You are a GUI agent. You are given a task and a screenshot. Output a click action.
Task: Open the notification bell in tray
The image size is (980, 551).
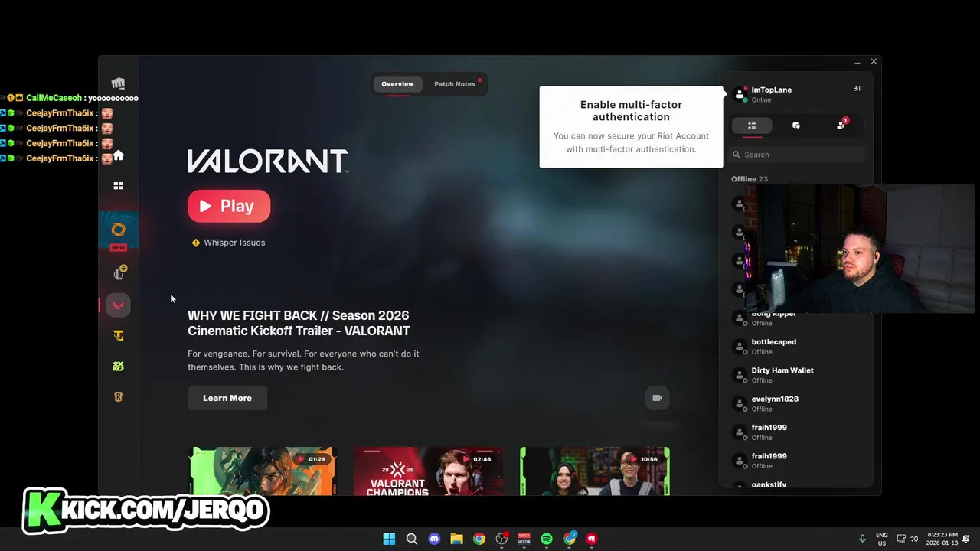[x=966, y=539]
